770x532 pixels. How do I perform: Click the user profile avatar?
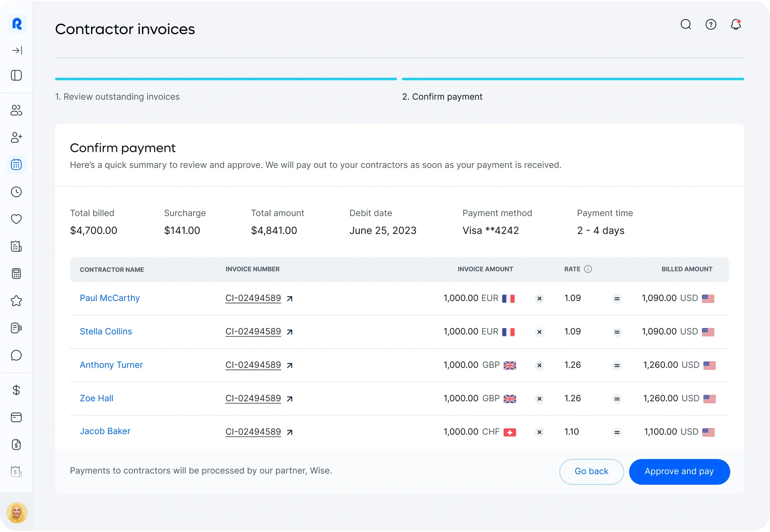(x=17, y=513)
